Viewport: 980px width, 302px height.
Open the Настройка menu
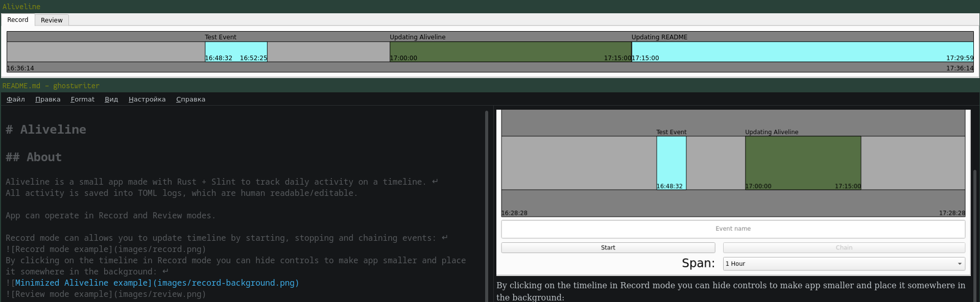pyautogui.click(x=147, y=99)
